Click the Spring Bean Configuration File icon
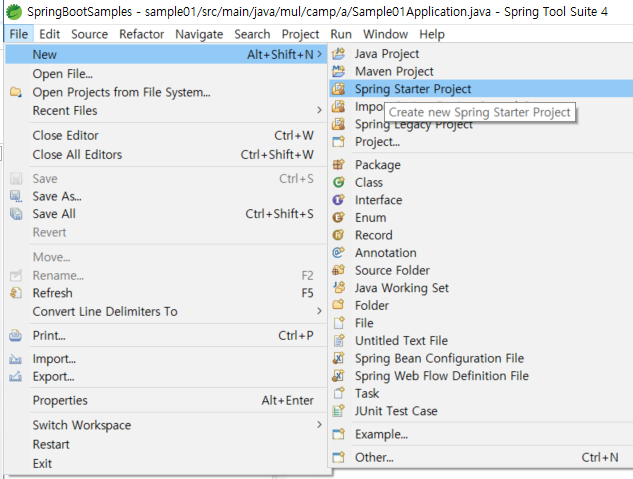This screenshot has width=633, height=479. 338,358
